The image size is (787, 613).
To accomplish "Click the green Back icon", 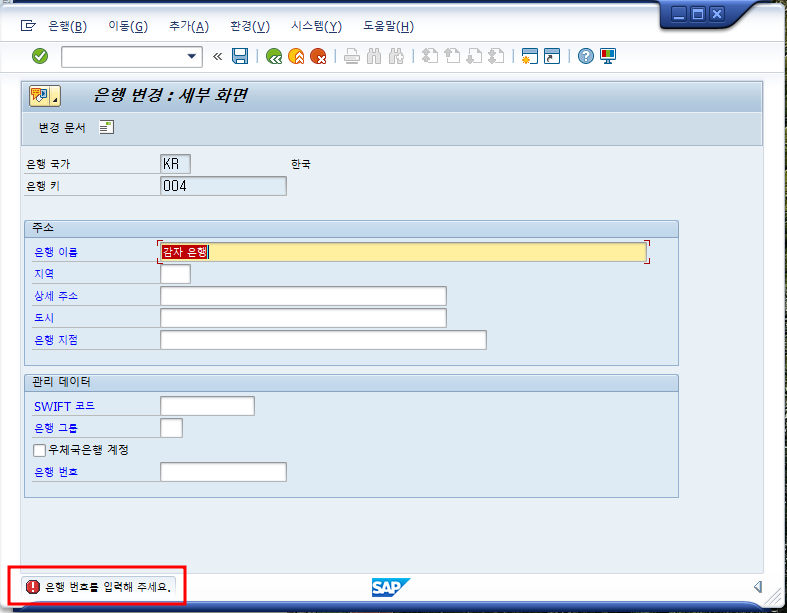I will (274, 56).
